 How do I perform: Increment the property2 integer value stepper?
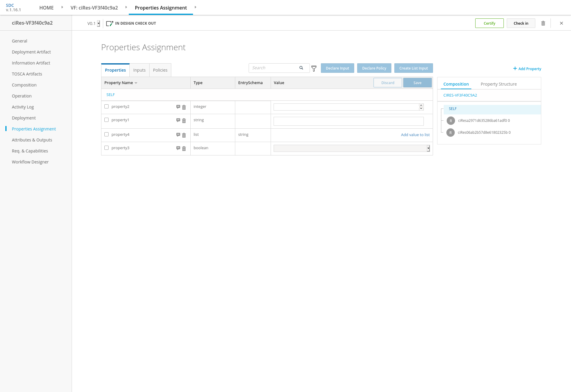click(421, 105)
